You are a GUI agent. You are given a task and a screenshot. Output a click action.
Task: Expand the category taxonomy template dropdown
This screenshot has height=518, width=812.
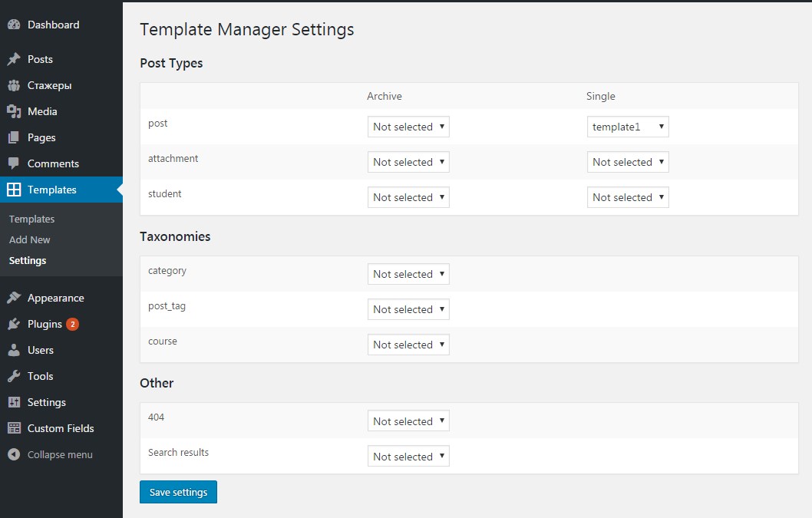[x=408, y=274]
